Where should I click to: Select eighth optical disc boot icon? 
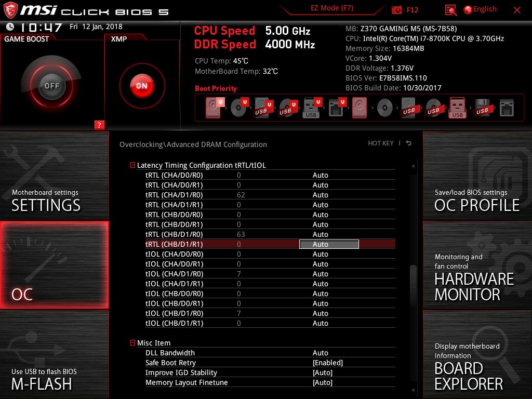[x=385, y=108]
